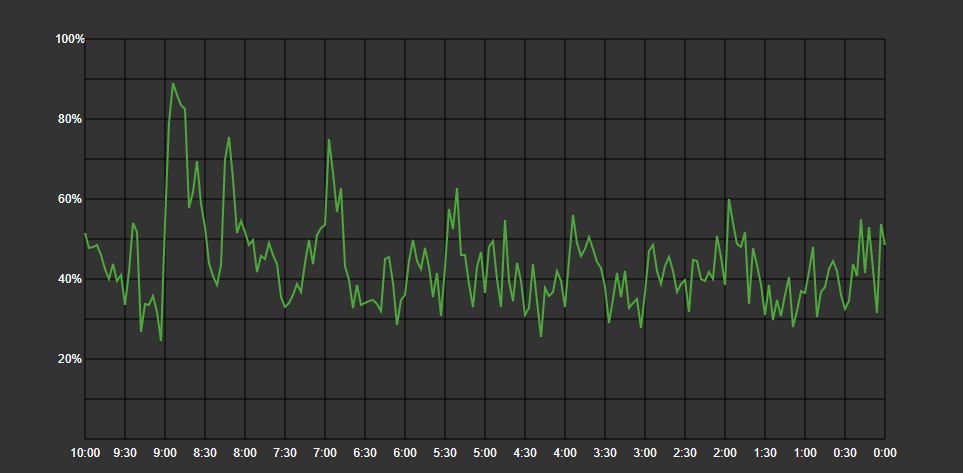This screenshot has width=963, height=473.
Task: Select the 7:30 time axis label
Action: coord(285,453)
